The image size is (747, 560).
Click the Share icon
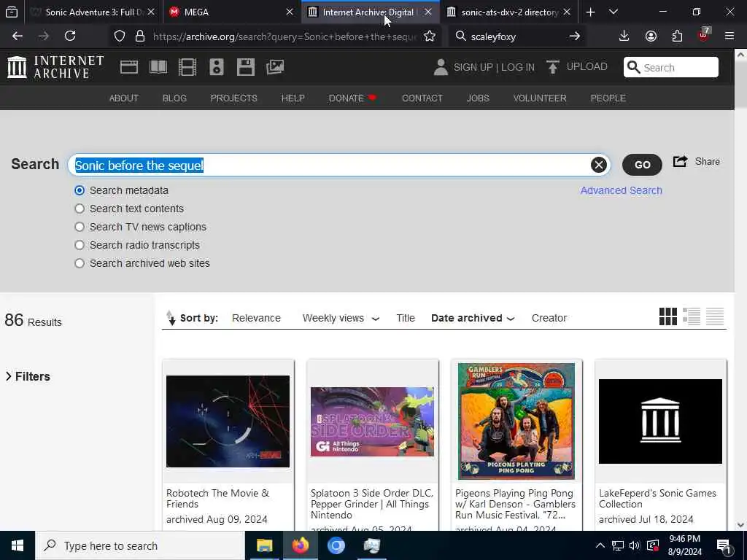coord(681,161)
